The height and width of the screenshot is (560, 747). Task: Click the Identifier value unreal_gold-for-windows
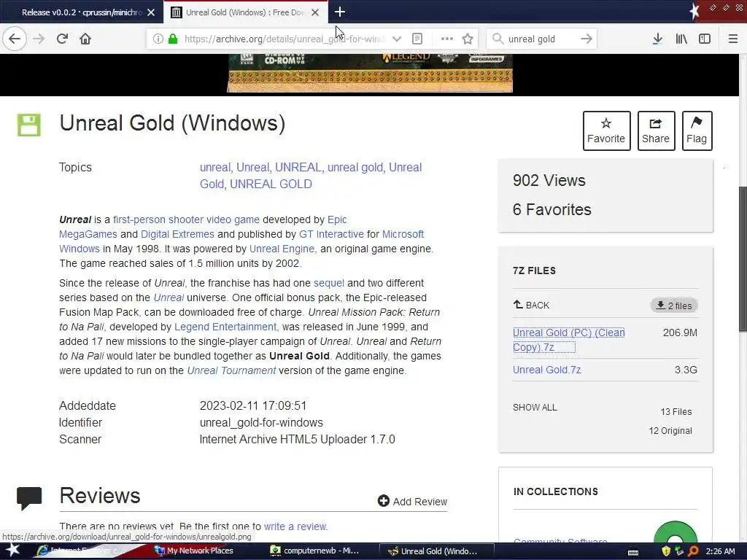click(261, 423)
